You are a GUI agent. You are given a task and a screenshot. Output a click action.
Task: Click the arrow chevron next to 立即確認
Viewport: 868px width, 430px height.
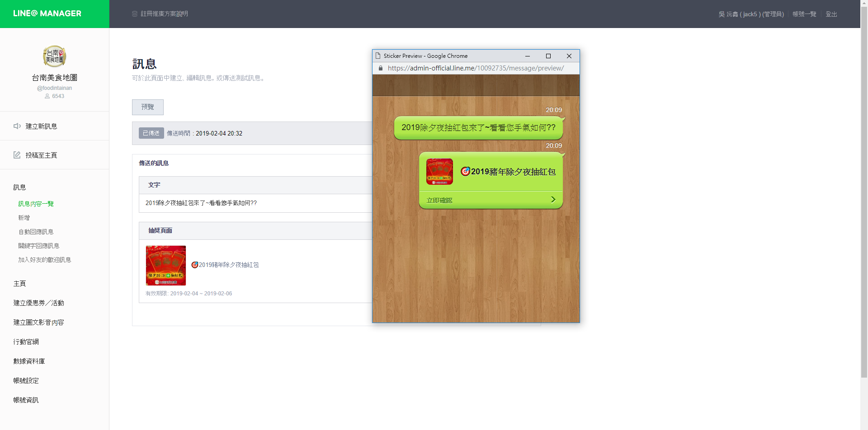553,200
